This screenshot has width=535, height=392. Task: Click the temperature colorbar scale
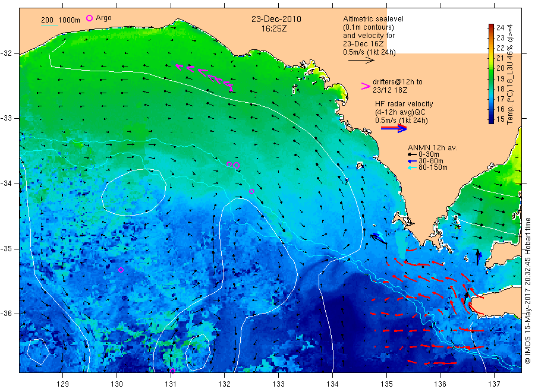(491, 74)
